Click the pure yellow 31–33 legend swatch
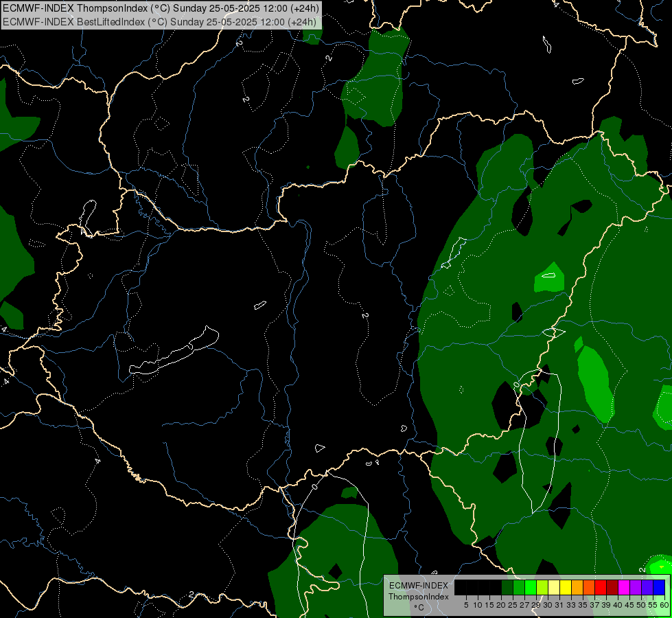672x618 pixels. click(x=566, y=587)
